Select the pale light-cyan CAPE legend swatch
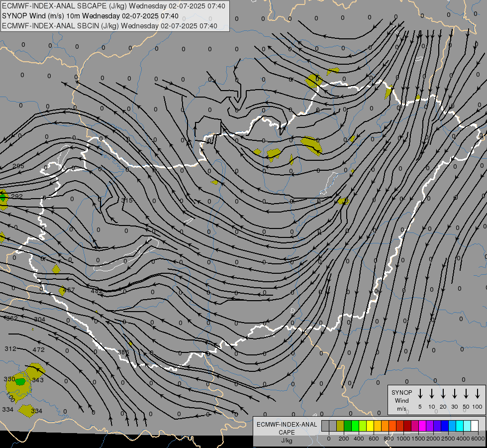 [x=467, y=426]
